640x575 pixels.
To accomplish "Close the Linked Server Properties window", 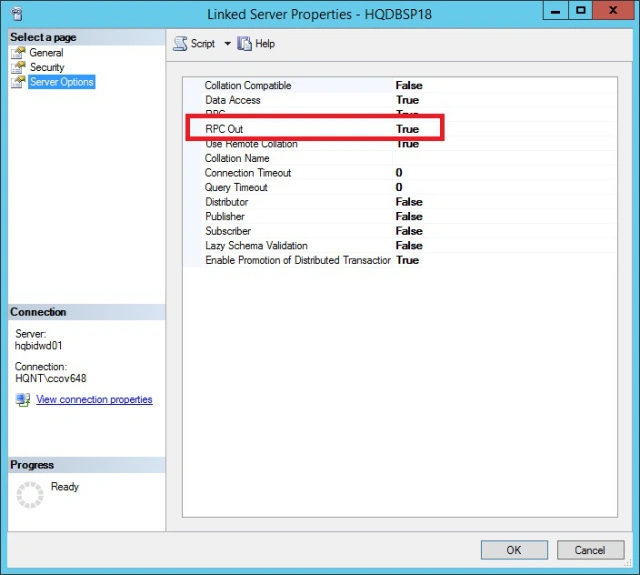I will click(x=613, y=10).
